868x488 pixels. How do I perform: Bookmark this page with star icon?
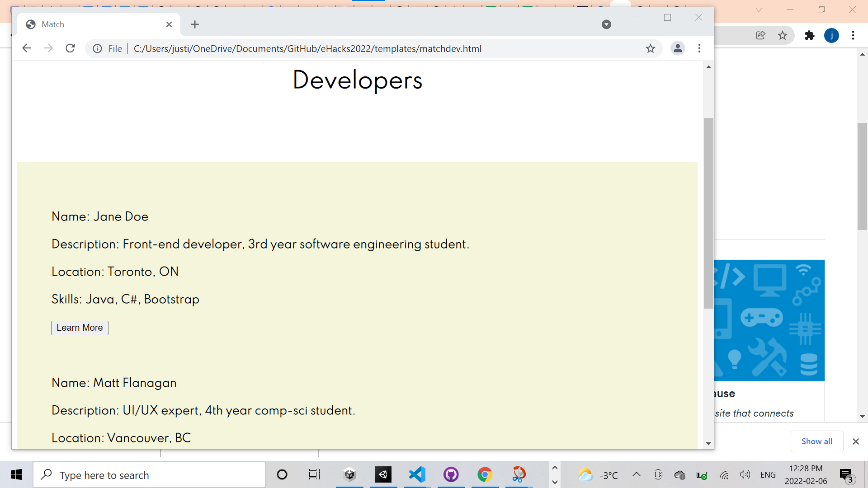click(x=650, y=48)
